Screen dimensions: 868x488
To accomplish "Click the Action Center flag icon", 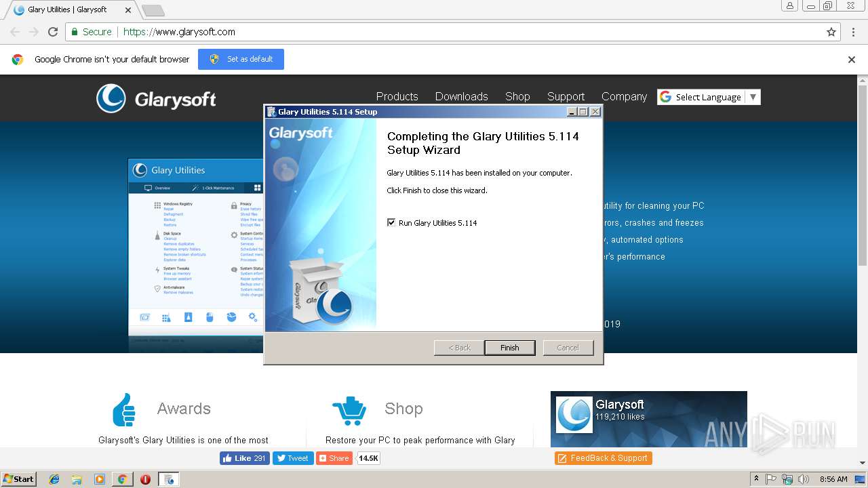I will 771,479.
